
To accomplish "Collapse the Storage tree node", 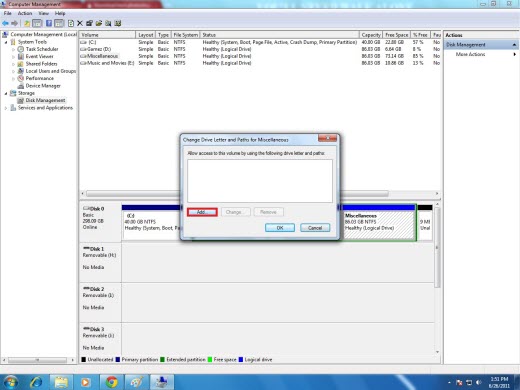I will pos(6,93).
